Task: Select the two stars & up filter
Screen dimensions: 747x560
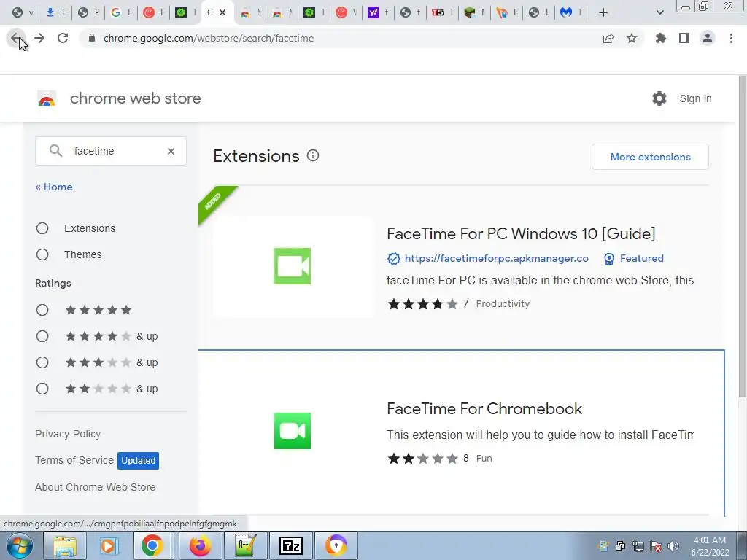Action: pyautogui.click(x=42, y=389)
